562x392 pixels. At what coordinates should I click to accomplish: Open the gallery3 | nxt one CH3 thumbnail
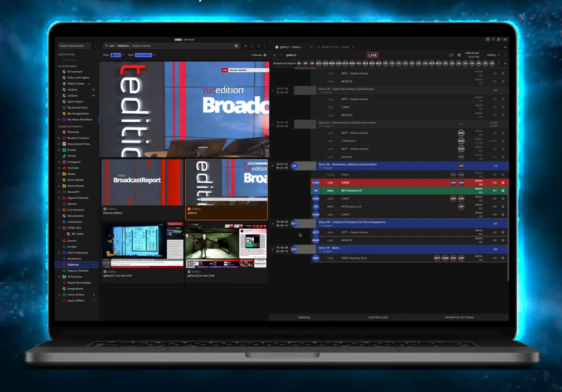(143, 245)
